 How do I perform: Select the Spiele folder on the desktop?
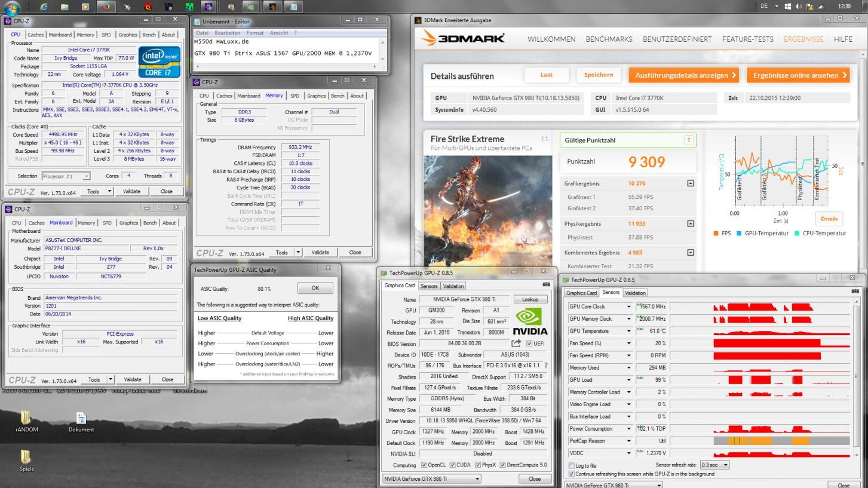tap(26, 461)
